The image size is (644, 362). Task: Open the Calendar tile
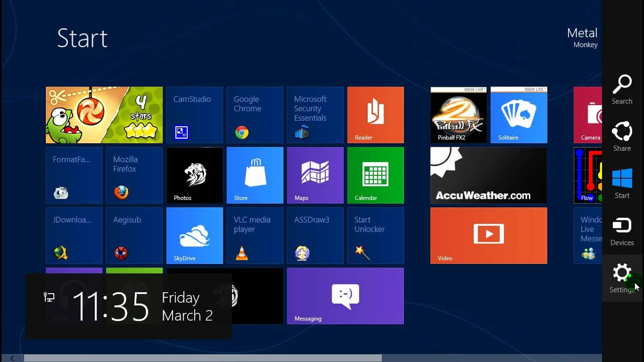[376, 175]
